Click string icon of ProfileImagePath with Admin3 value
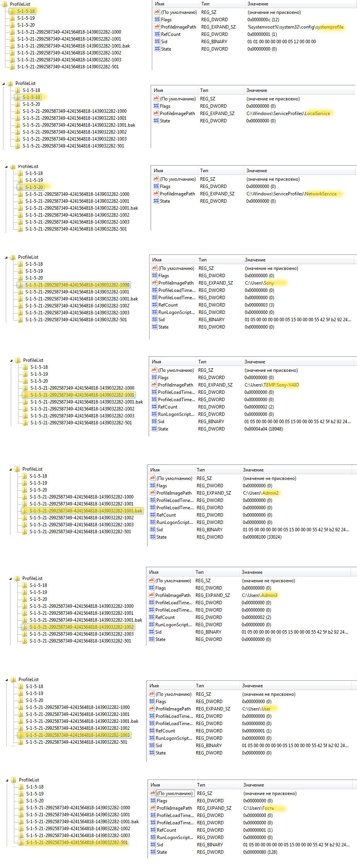The width and height of the screenshot is (357, 868). point(151,595)
